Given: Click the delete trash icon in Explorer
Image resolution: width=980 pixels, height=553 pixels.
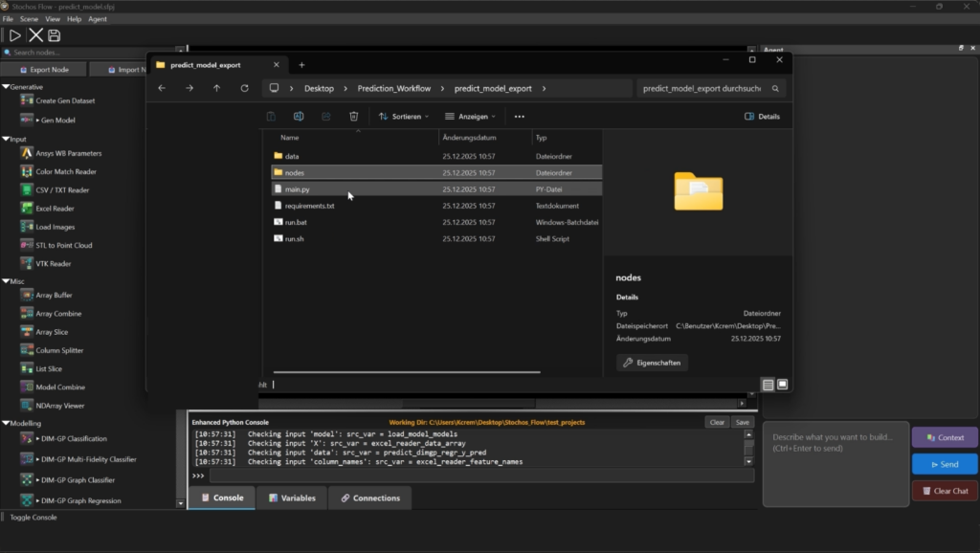Looking at the screenshot, I should pos(353,117).
